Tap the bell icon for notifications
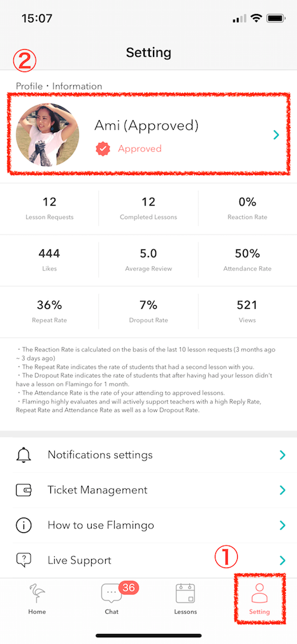Viewport: 297px width, 644px height. click(24, 454)
